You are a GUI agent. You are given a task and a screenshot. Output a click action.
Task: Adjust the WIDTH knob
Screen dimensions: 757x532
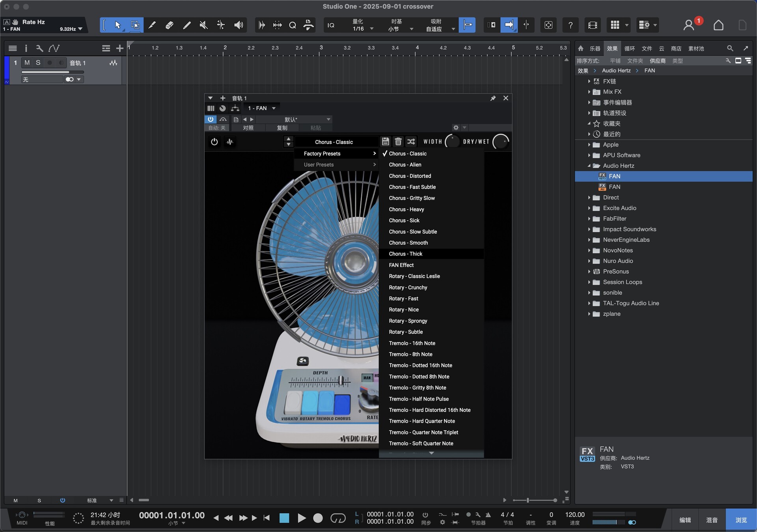[x=452, y=142]
